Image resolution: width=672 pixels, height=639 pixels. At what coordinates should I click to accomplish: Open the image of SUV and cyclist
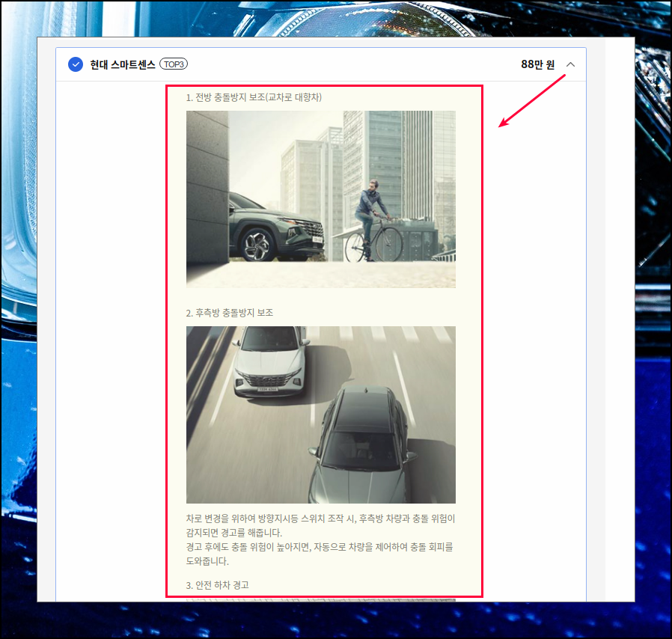tap(321, 199)
